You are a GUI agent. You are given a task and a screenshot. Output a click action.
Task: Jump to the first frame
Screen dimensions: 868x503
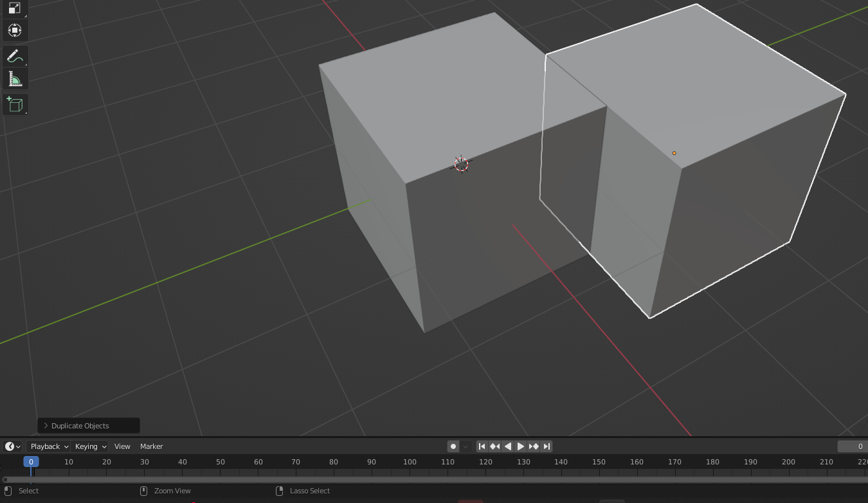[x=482, y=446]
